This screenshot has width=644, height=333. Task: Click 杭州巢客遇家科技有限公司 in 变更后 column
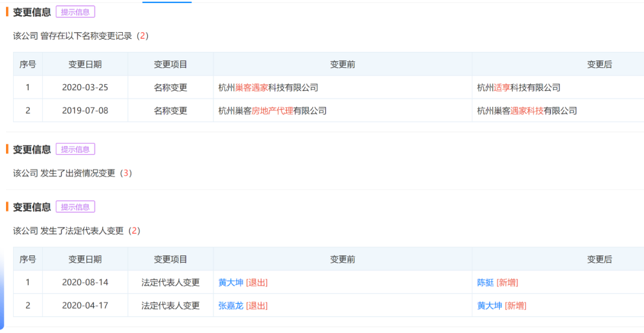click(527, 110)
